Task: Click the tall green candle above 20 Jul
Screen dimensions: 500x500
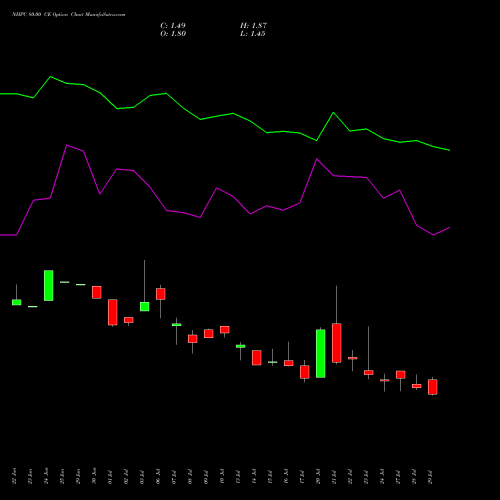Action: [x=321, y=353]
